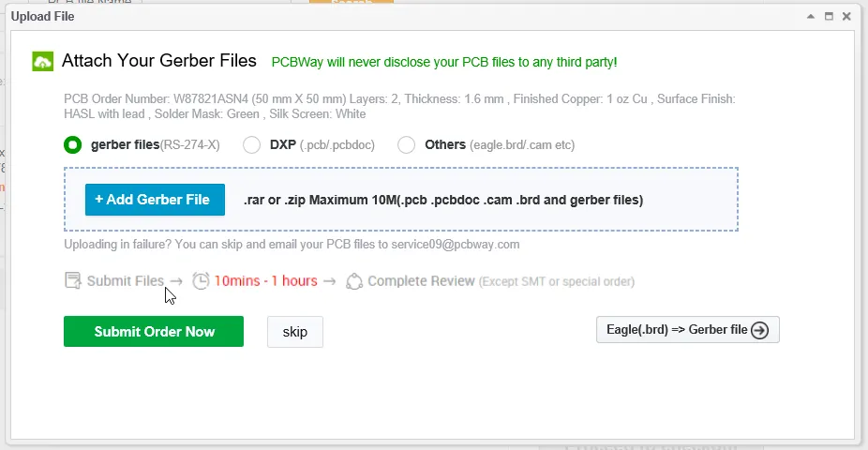Image resolution: width=868 pixels, height=450 pixels.
Task: Choose the DXP (.pcb/.pcbdoc) radio option
Action: pos(251,144)
